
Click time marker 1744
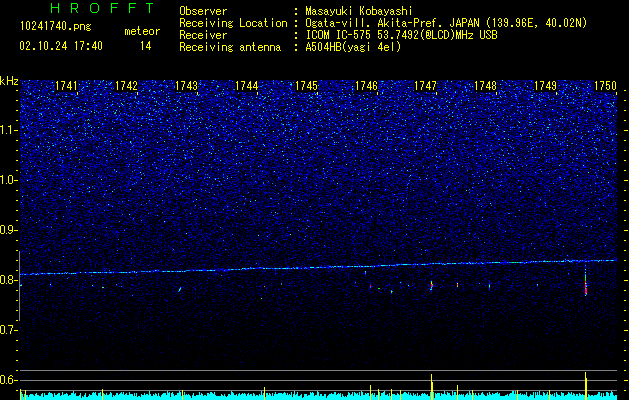[246, 86]
